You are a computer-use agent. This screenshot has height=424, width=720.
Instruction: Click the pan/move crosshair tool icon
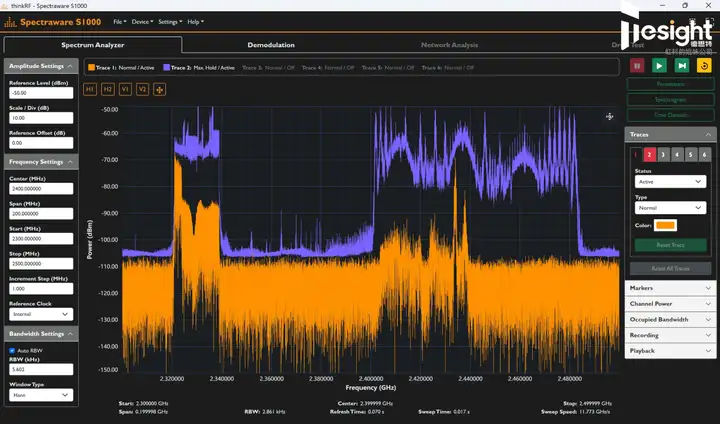[x=159, y=89]
